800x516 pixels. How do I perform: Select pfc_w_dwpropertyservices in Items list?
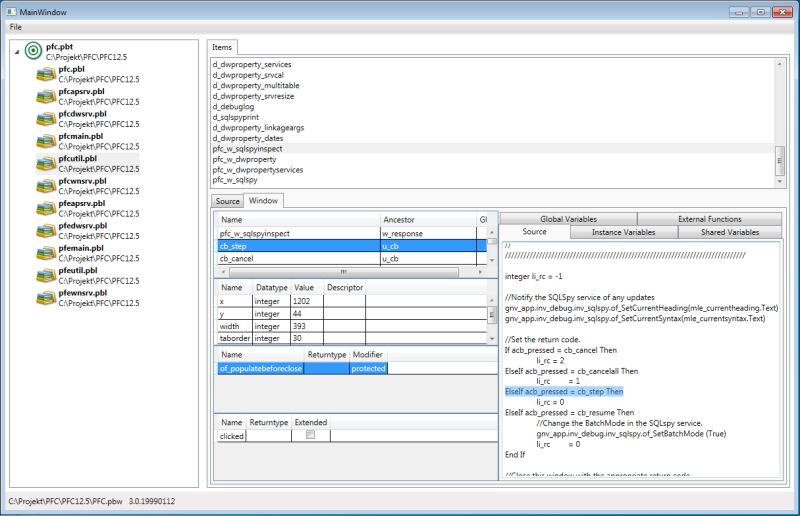point(258,169)
